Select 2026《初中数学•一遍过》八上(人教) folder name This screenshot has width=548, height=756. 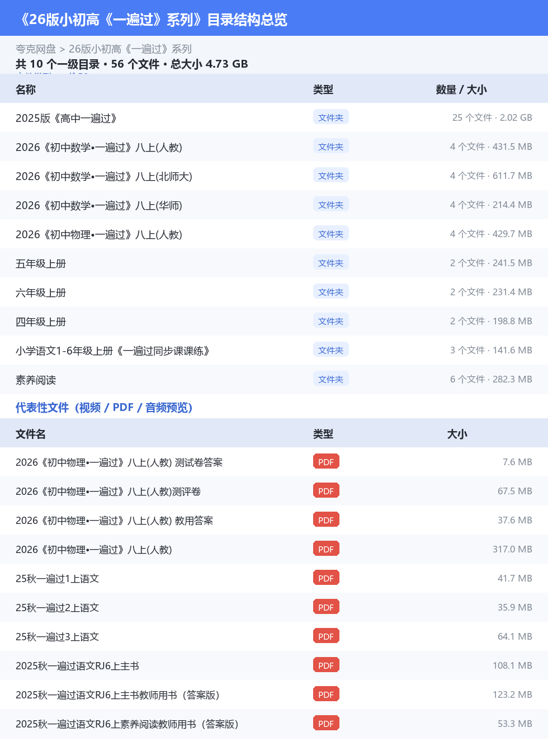tap(99, 147)
